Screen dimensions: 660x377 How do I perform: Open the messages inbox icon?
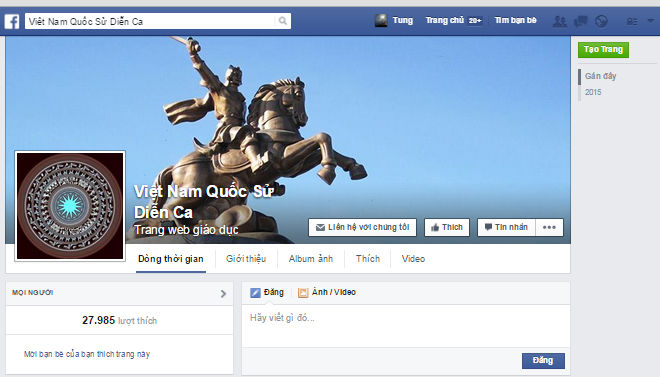click(x=580, y=21)
